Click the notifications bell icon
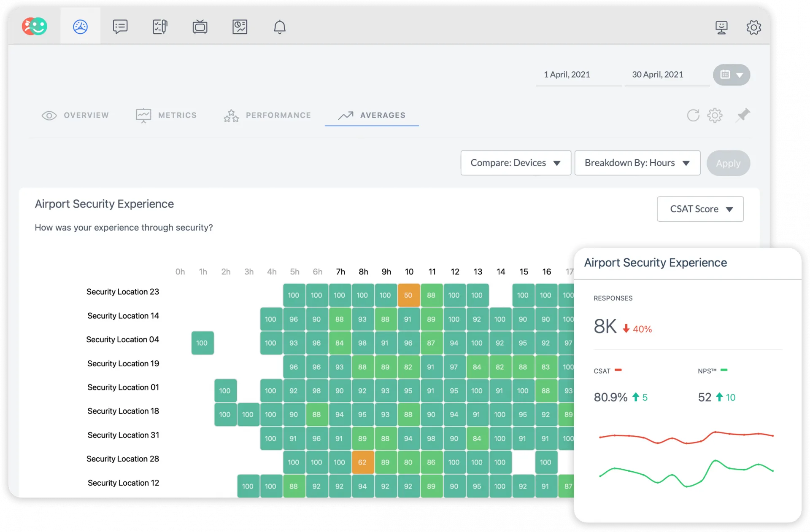 pyautogui.click(x=279, y=27)
